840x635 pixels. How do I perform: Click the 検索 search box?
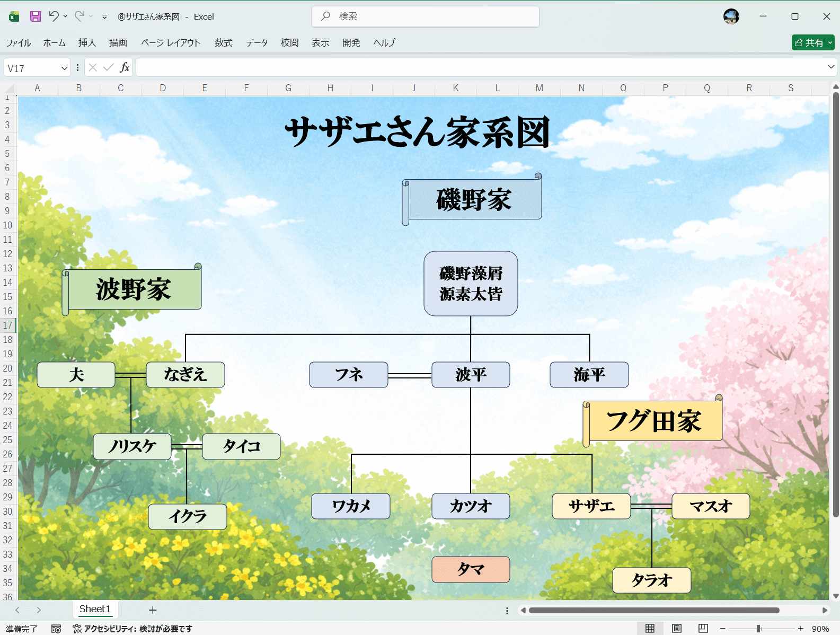[x=426, y=16]
